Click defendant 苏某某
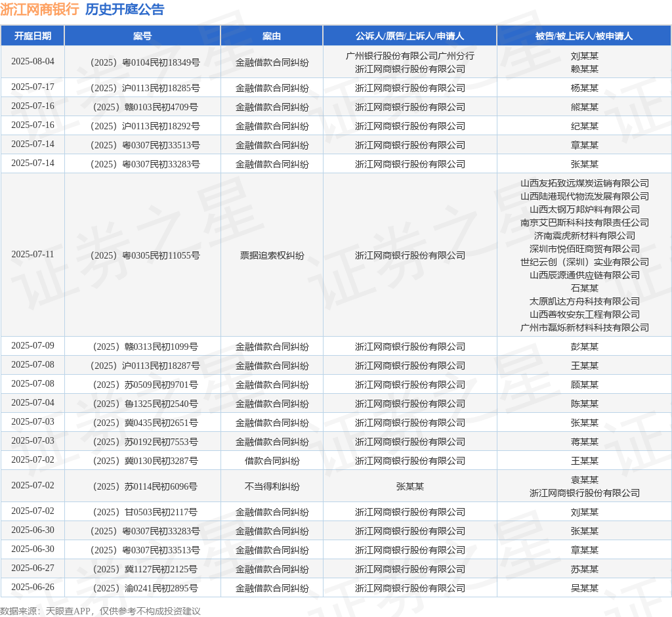The image size is (672, 617). [584, 569]
